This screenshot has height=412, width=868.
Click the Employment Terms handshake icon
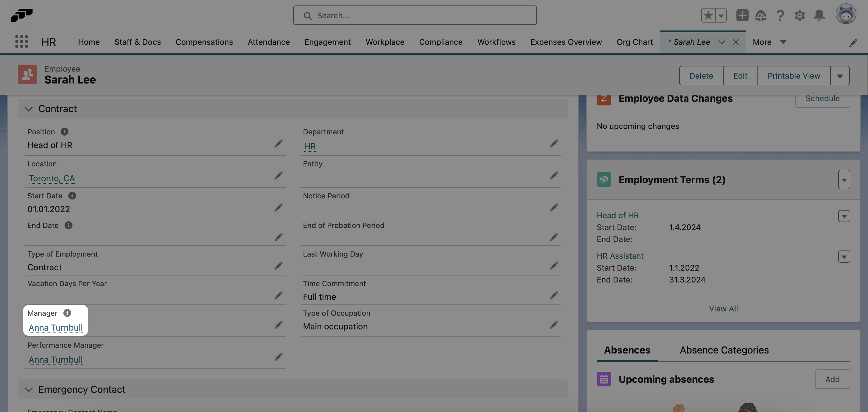pyautogui.click(x=604, y=179)
